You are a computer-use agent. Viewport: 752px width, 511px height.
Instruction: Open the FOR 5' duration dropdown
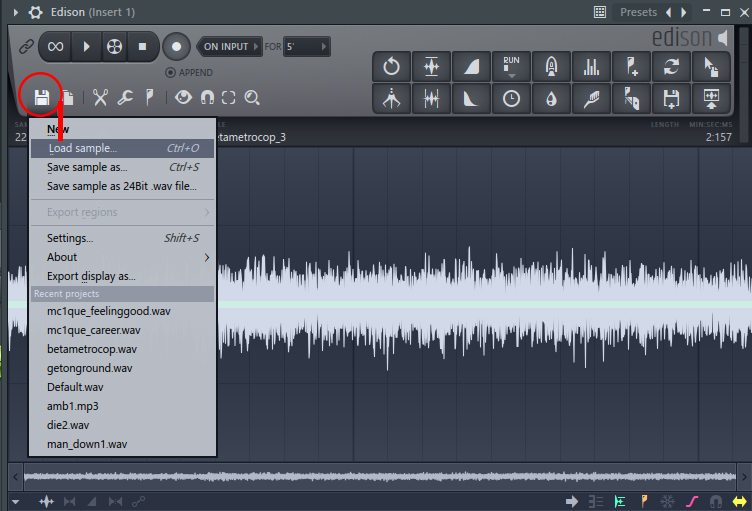click(306, 47)
